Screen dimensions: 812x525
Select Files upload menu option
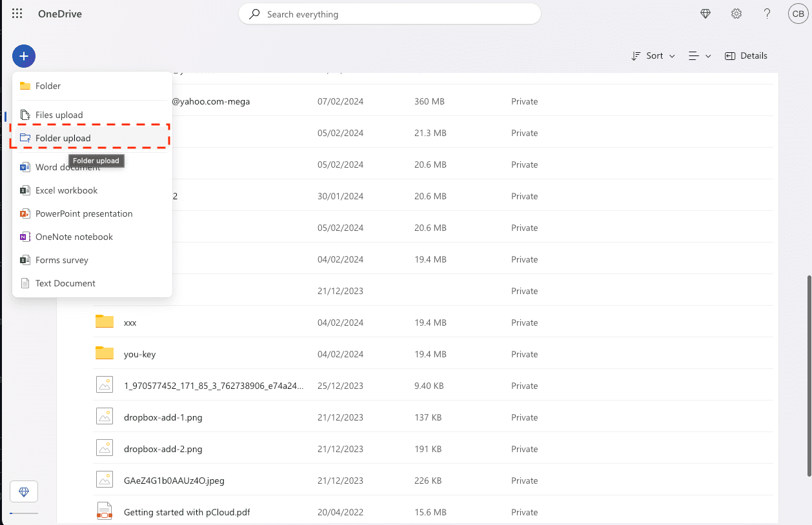[x=92, y=115]
